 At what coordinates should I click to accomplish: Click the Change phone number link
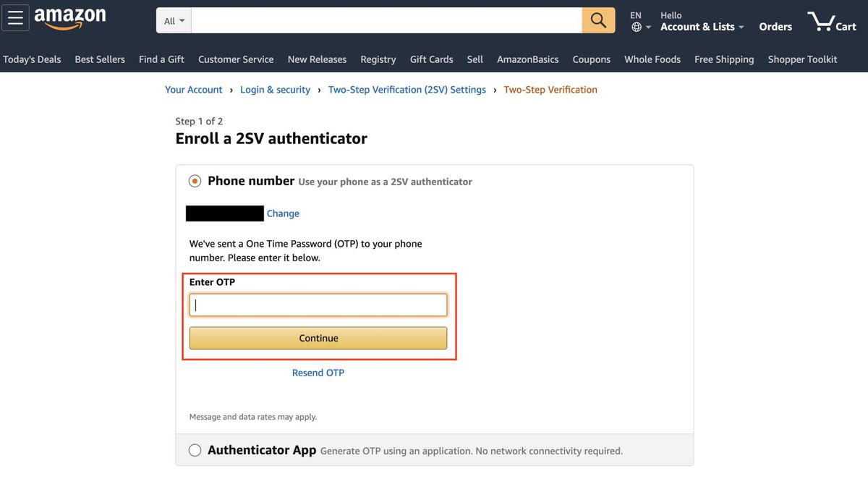[283, 213]
